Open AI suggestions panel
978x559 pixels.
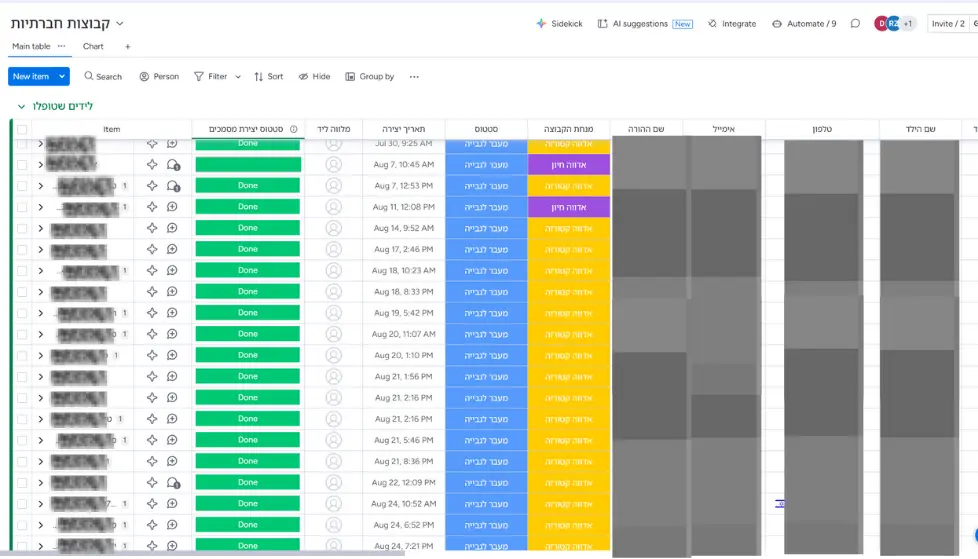click(645, 24)
